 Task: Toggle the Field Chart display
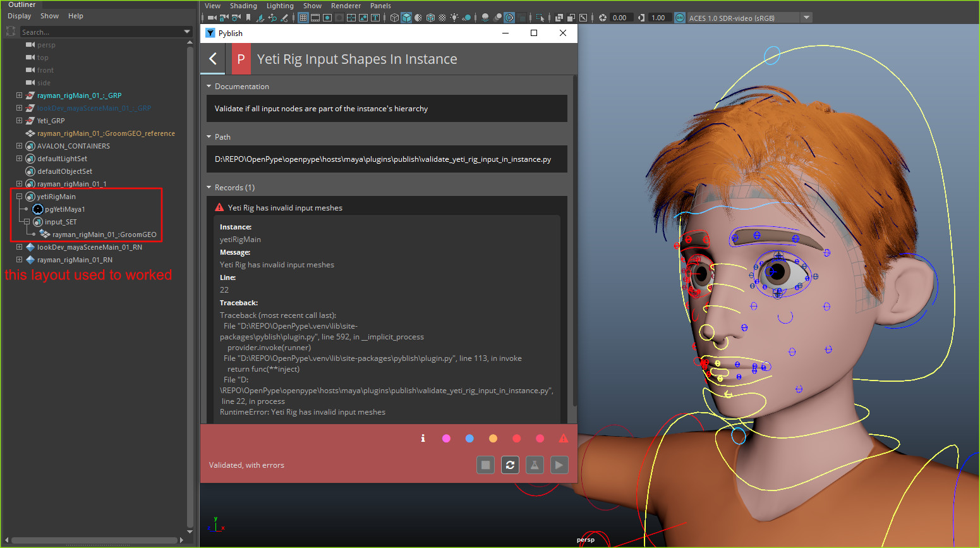[351, 18]
